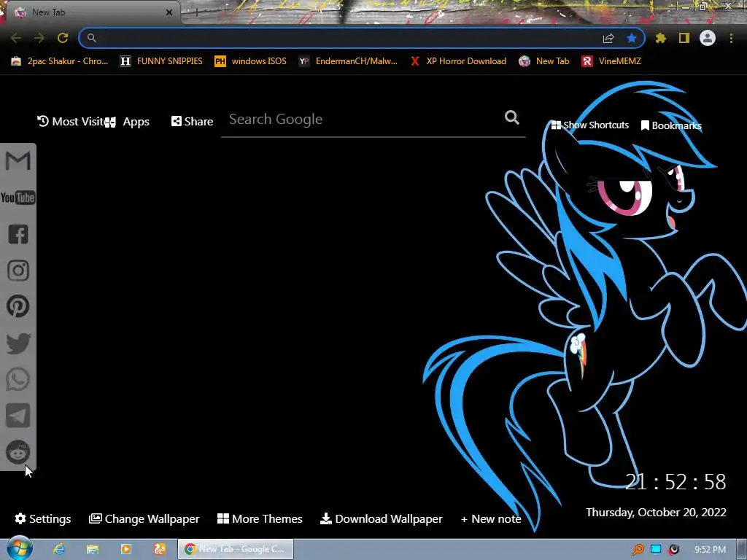
Task: Open Pinterest sidebar shortcut
Action: [x=18, y=306]
